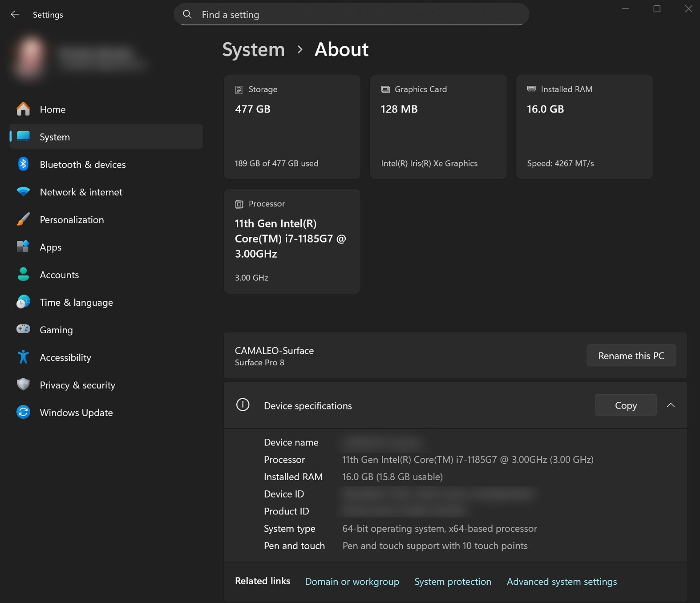Click the Apps icon in sidebar
The height and width of the screenshot is (603, 700).
[23, 247]
